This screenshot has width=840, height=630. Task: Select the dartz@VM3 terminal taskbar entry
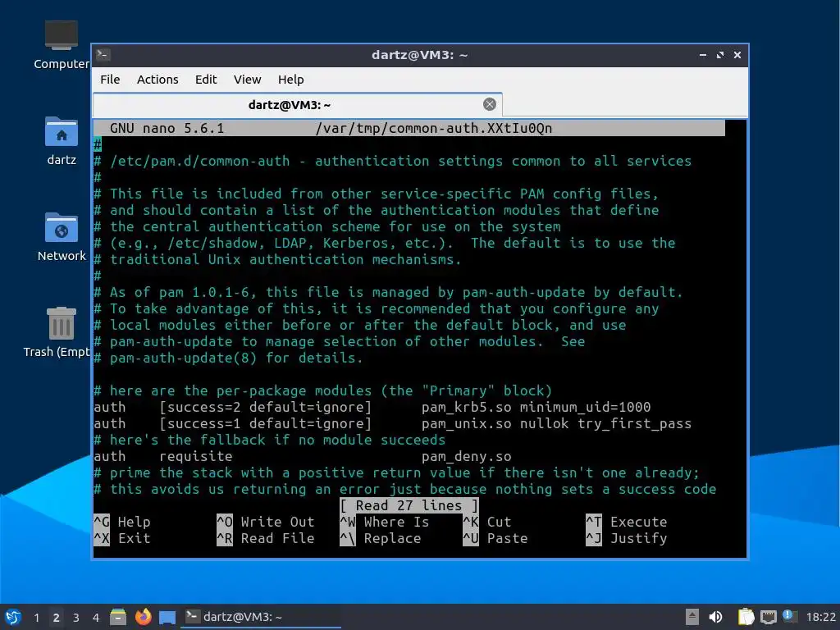point(261,617)
